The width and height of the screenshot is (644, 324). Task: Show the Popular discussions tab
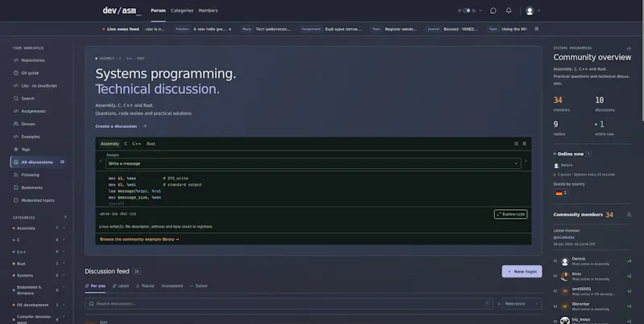point(146,286)
